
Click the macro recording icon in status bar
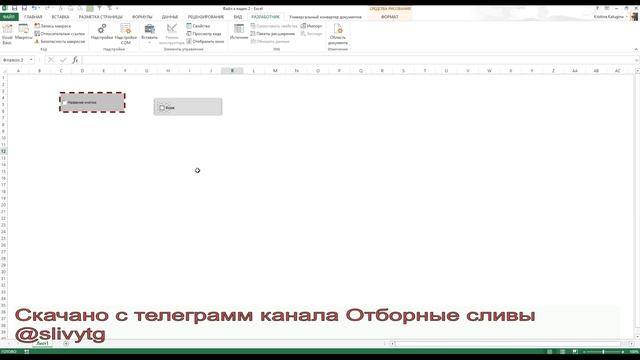(x=27, y=352)
